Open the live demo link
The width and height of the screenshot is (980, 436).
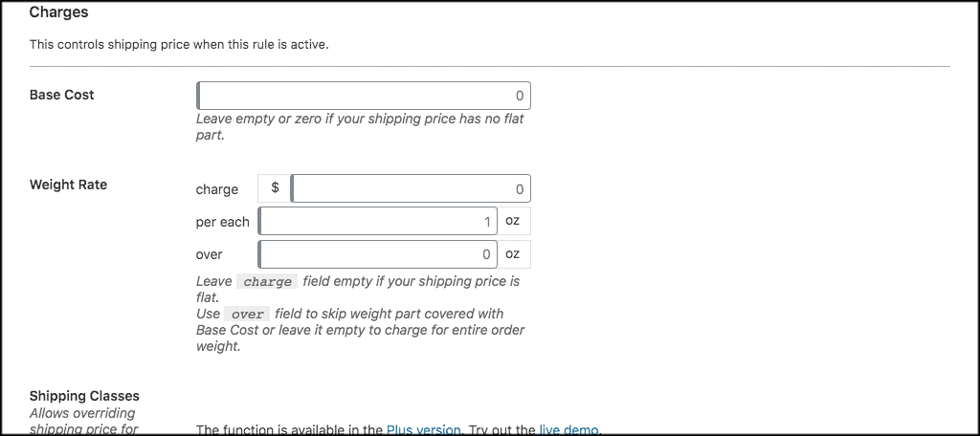click(x=569, y=430)
